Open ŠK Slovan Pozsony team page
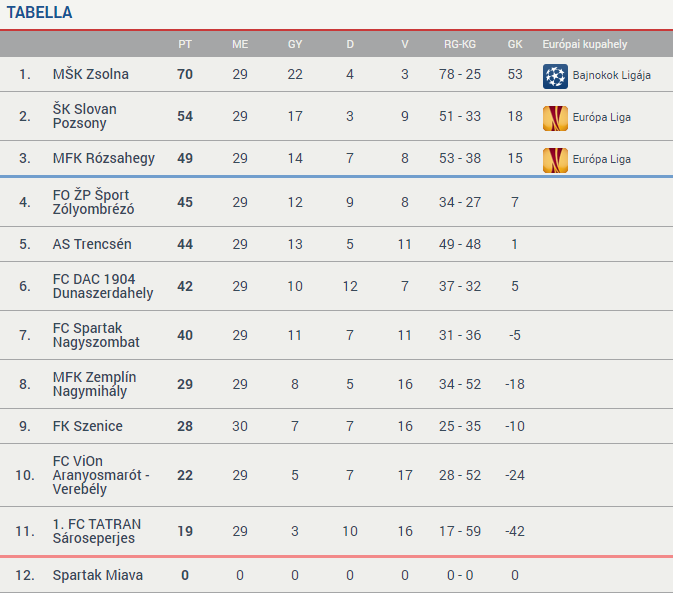Image resolution: width=673 pixels, height=593 pixels. [85, 116]
